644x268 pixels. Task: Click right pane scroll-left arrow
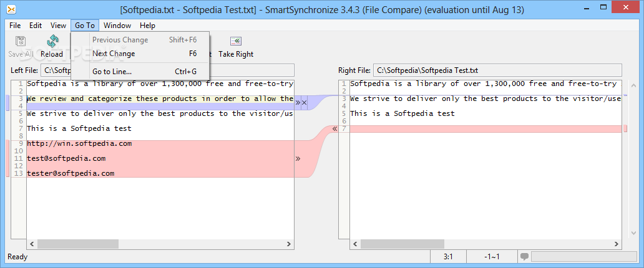(x=355, y=244)
